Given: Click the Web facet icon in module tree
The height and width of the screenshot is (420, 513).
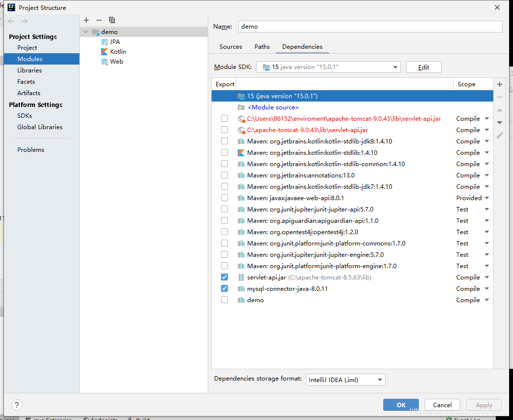Looking at the screenshot, I should (105, 62).
